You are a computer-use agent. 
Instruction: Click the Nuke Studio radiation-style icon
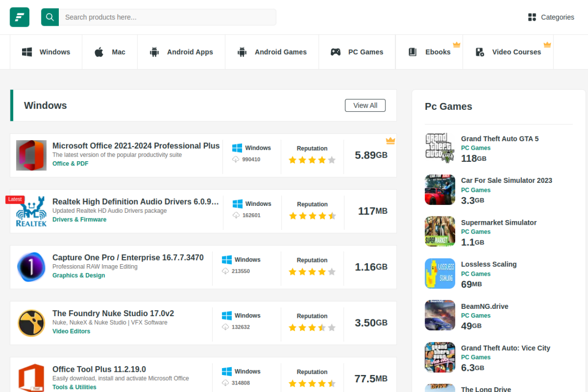click(31, 323)
